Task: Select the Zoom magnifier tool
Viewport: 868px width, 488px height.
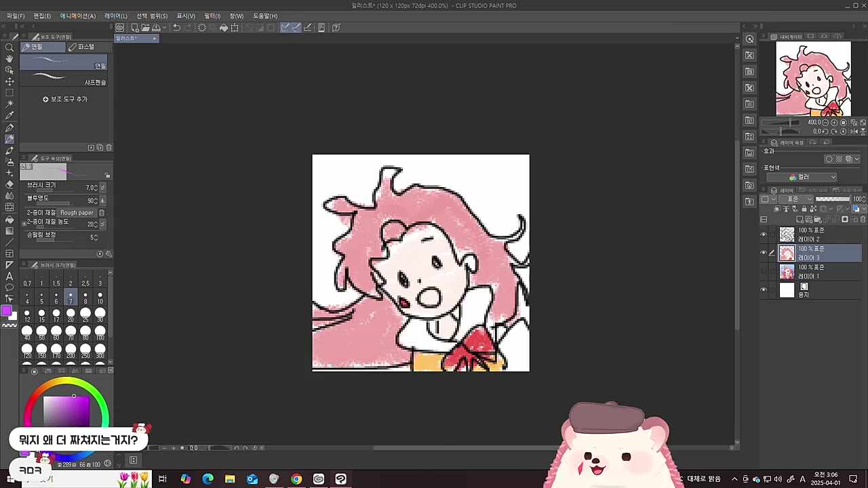Action: [9, 47]
